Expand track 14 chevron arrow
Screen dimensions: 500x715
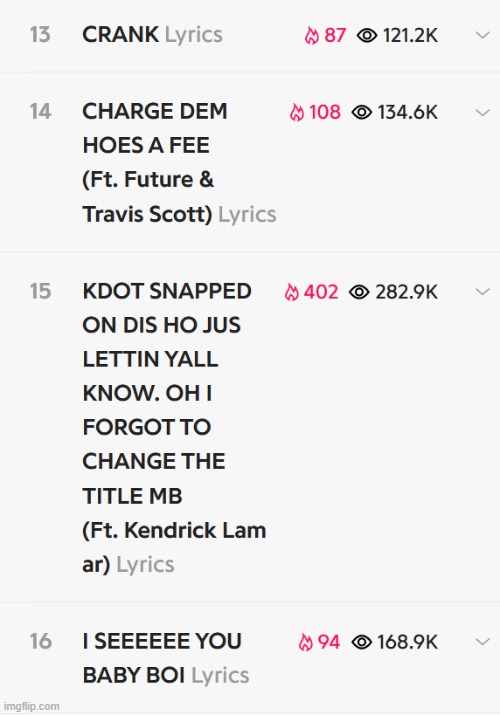[x=482, y=113]
